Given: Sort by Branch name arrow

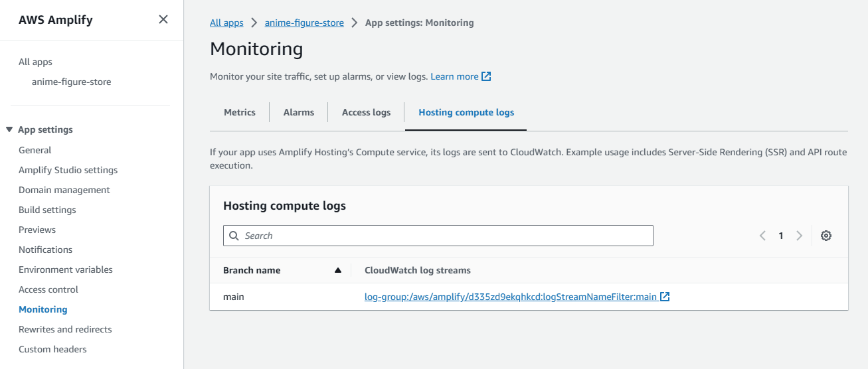Looking at the screenshot, I should coord(338,270).
